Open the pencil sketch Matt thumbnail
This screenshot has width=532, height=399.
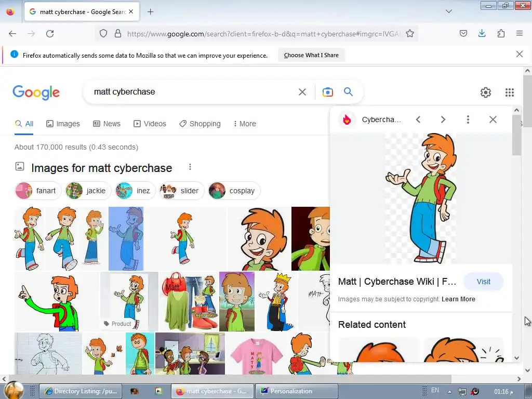[48, 353]
